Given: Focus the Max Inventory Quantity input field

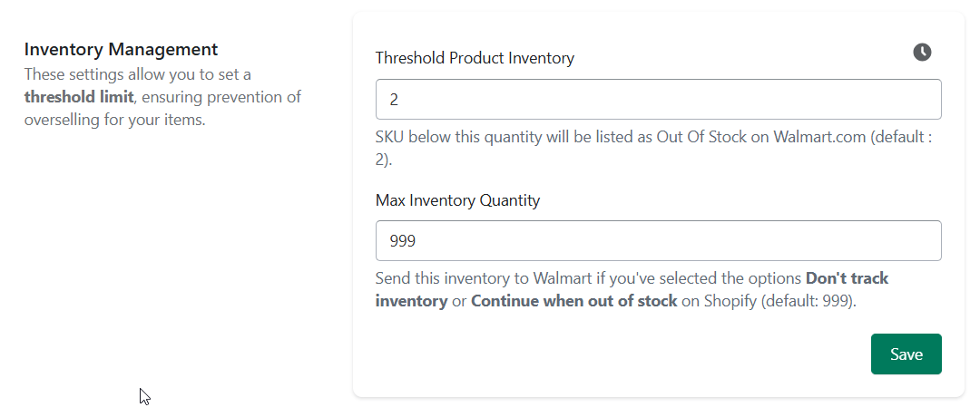Looking at the screenshot, I should click(x=658, y=240).
